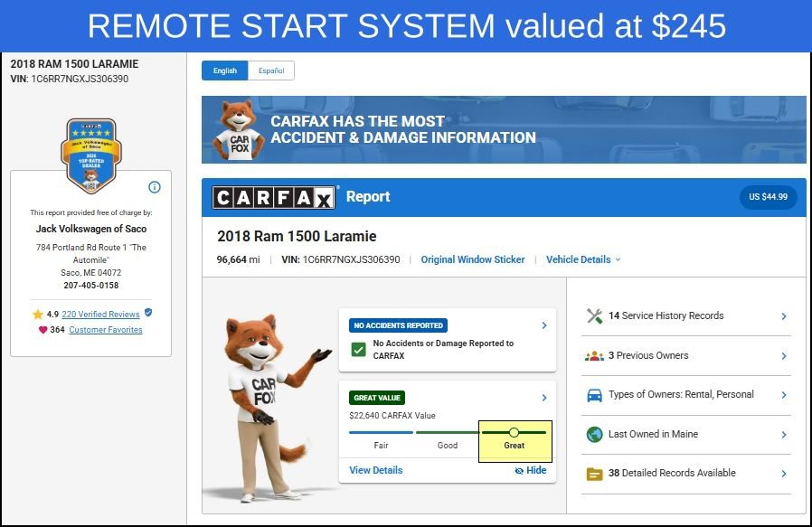Click the Car Fox mascot in banner
This screenshot has height=527, width=812.
(238, 129)
